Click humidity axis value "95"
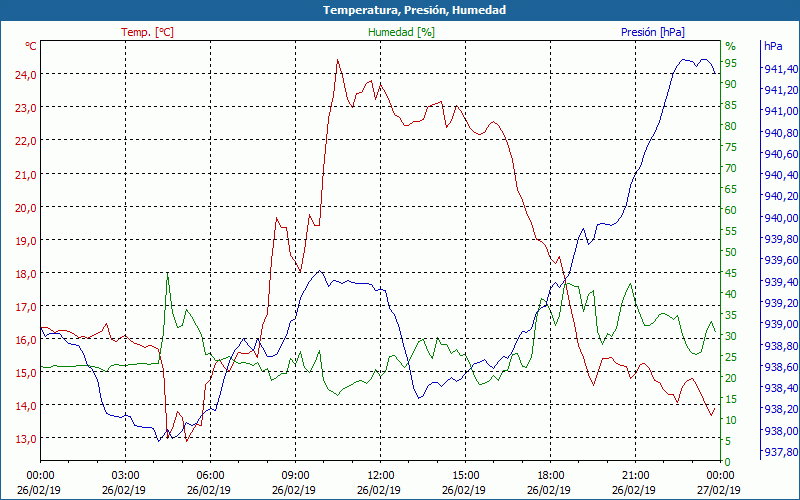Image resolution: width=800 pixels, height=500 pixels. point(731,63)
